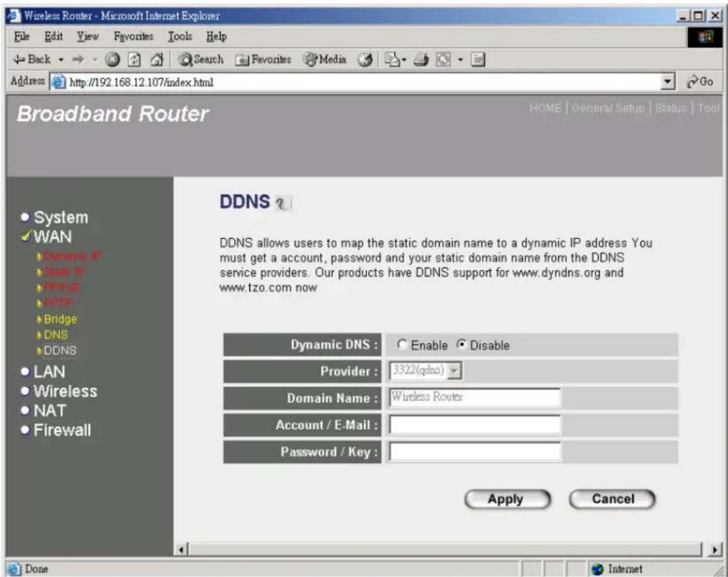This screenshot has height=577, width=728.
Task: Open the View menu
Action: (88, 36)
